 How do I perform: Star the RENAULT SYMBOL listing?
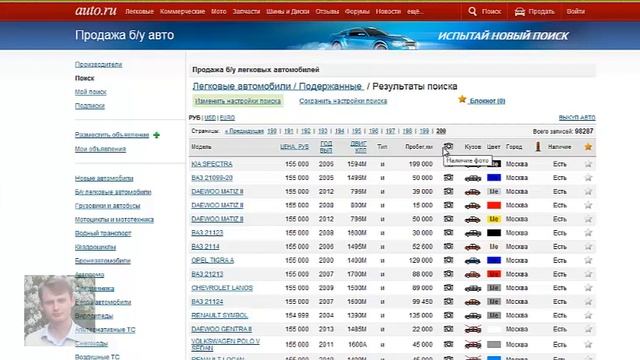tap(588, 316)
